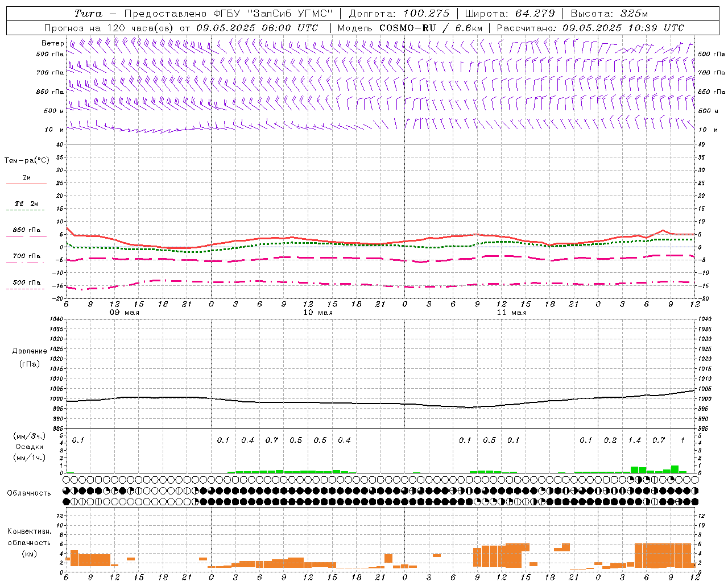Select the "Широта: 64.279" header text

pyautogui.click(x=510, y=14)
